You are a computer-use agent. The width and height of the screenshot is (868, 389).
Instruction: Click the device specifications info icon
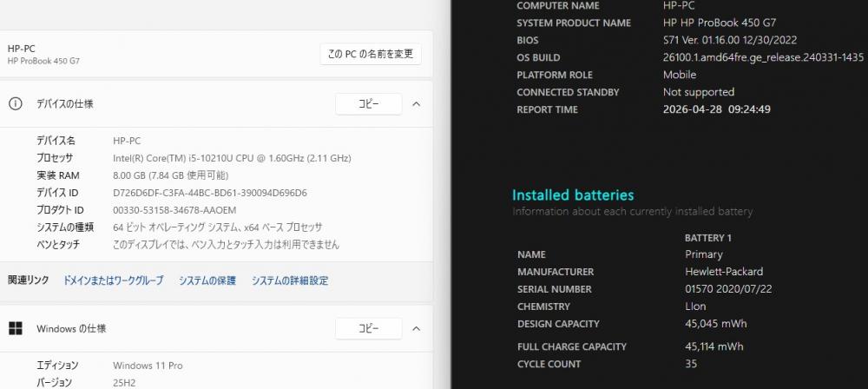(x=16, y=103)
